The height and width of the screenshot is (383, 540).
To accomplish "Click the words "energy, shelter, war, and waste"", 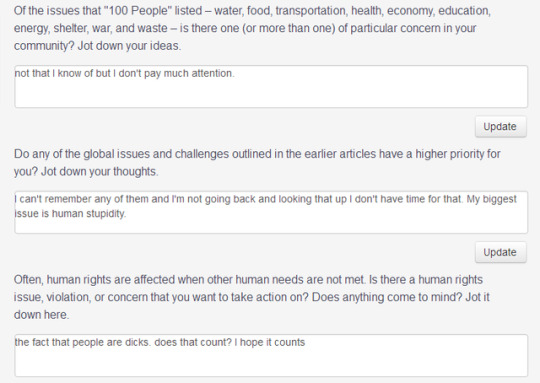I will tap(91, 28).
